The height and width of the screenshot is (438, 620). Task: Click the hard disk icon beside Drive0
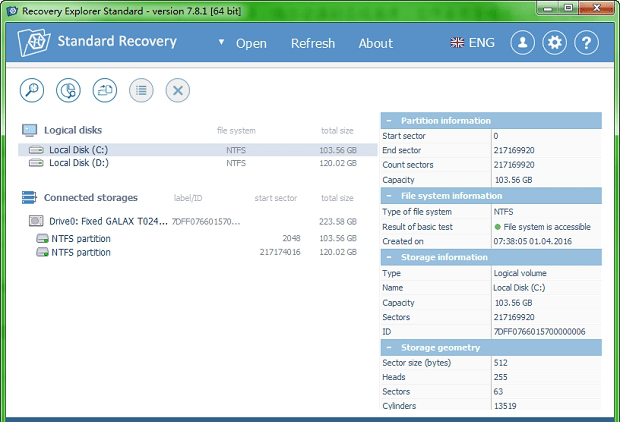coord(36,221)
